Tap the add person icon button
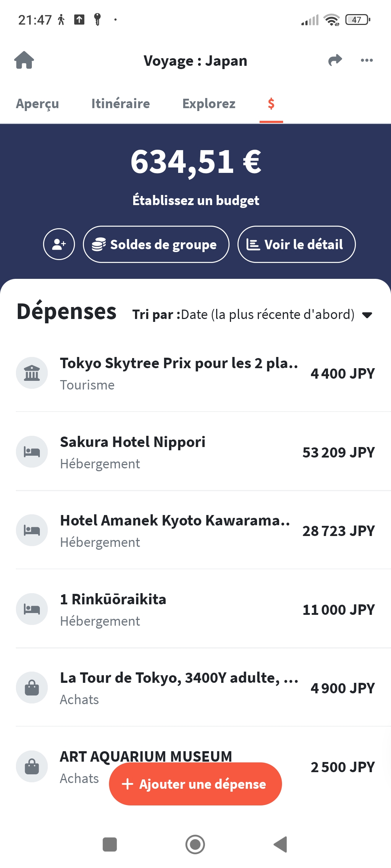 [x=59, y=244]
